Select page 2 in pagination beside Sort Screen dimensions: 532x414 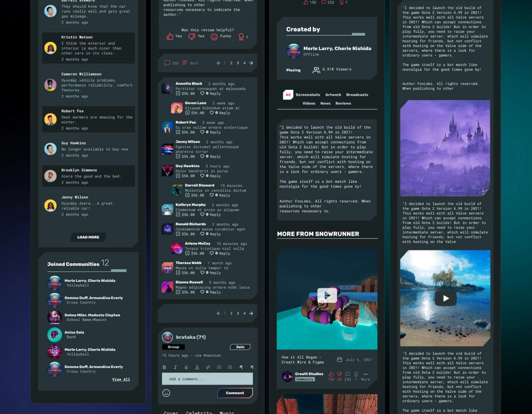click(x=231, y=63)
